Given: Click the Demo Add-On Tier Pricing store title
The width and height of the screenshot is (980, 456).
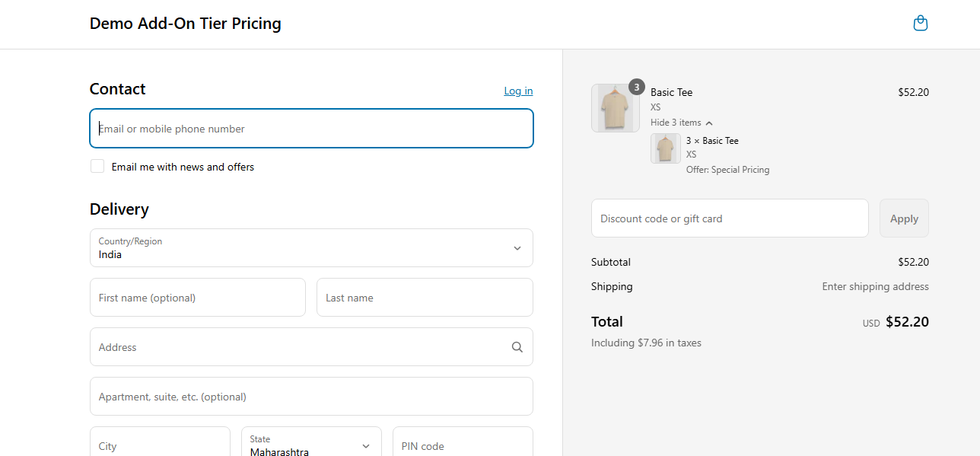Looking at the screenshot, I should tap(185, 24).
